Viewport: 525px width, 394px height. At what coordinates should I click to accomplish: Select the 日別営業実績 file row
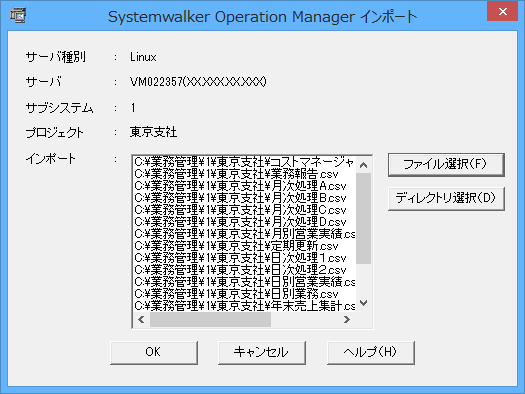click(244, 283)
